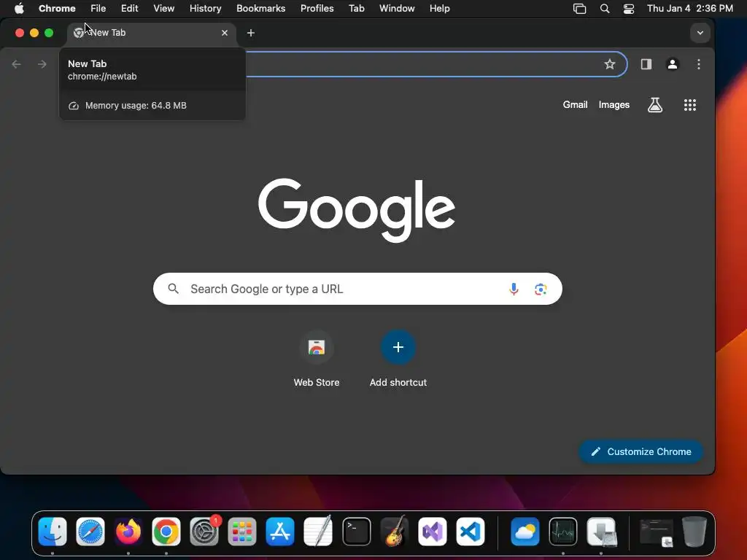This screenshot has height=560, width=747.
Task: Open the Apple menu
Action: point(19,9)
